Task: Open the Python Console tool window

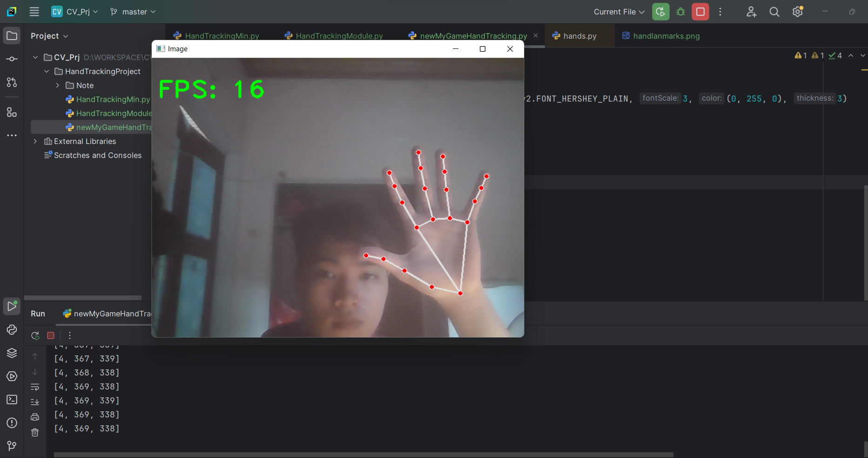Action: (x=12, y=329)
